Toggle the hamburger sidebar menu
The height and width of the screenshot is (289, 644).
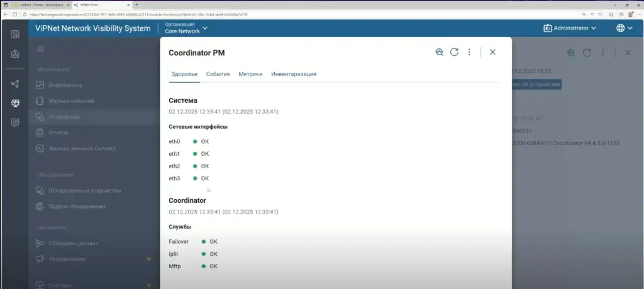(x=41, y=49)
